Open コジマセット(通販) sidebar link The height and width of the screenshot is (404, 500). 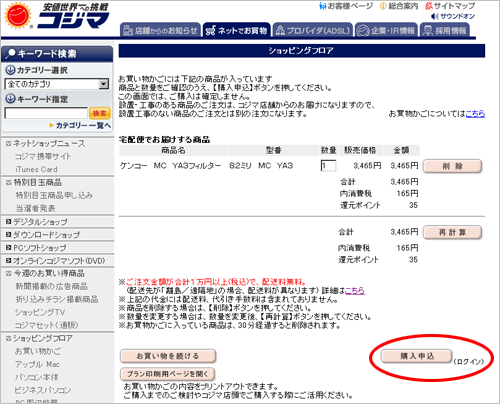(46, 325)
